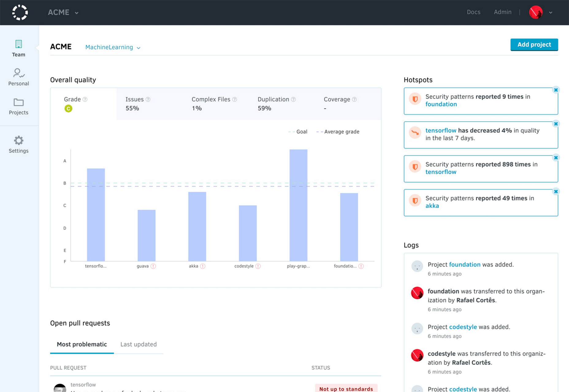Click the play-grap... bar in chart
Image resolution: width=569 pixels, height=392 pixels.
298,205
